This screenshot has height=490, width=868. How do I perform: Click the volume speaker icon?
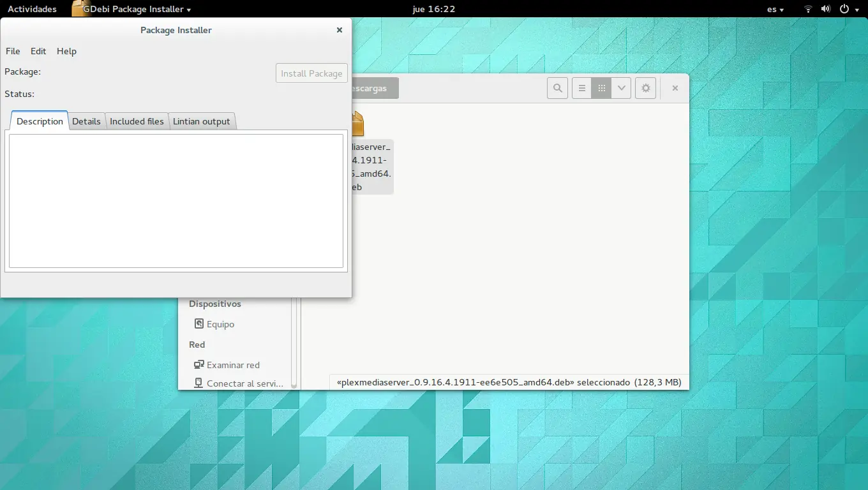point(826,9)
